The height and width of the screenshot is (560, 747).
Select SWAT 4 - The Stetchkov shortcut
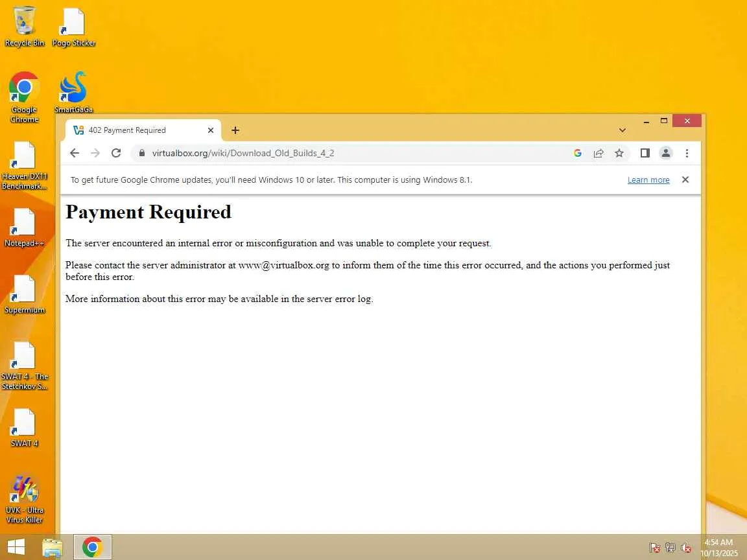click(x=24, y=366)
